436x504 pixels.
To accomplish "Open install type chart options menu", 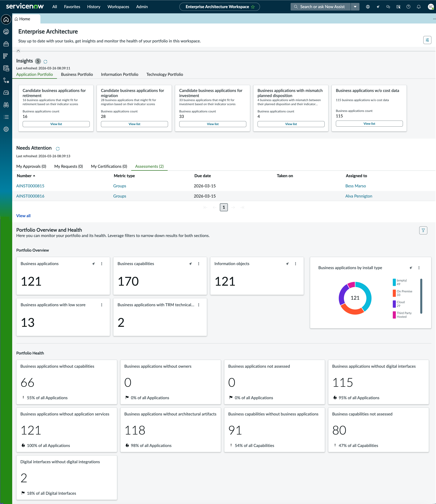I will [419, 268].
